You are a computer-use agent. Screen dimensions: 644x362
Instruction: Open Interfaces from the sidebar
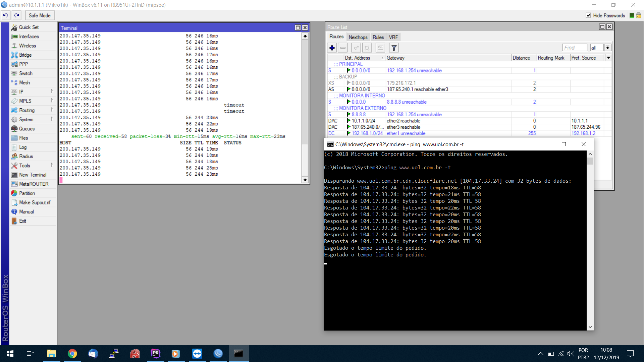pyautogui.click(x=29, y=37)
